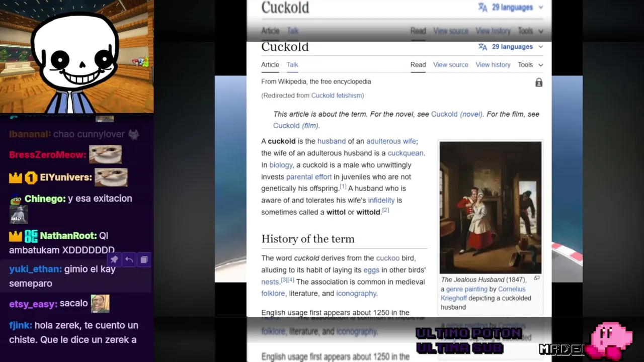The height and width of the screenshot is (362, 644).
Task: Expand the Tools menu on the article
Action: coord(530,64)
